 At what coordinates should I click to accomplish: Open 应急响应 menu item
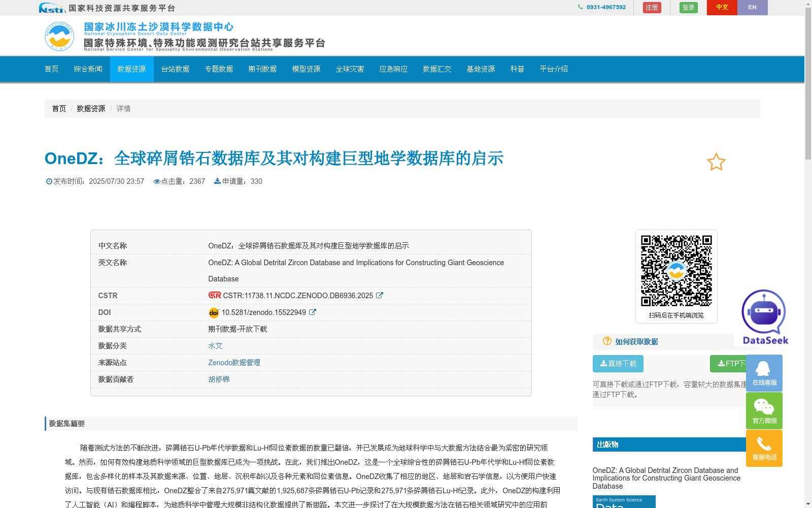[x=394, y=69]
